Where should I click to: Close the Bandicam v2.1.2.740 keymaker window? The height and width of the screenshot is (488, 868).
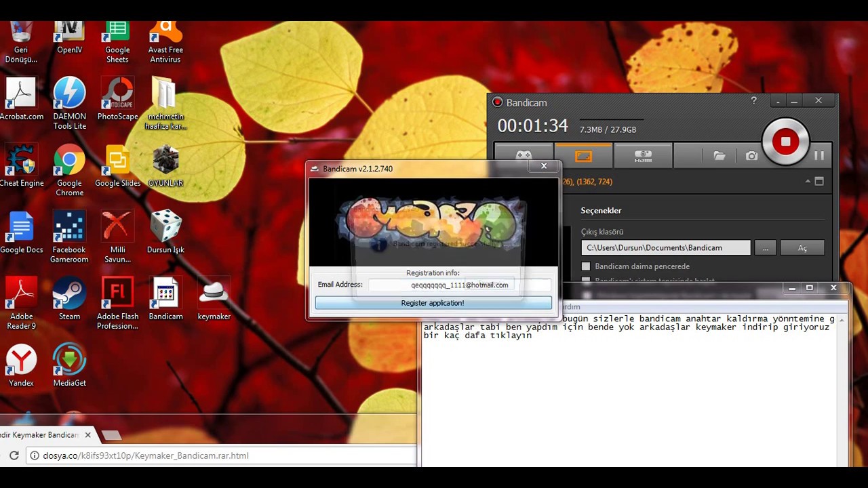(x=543, y=165)
